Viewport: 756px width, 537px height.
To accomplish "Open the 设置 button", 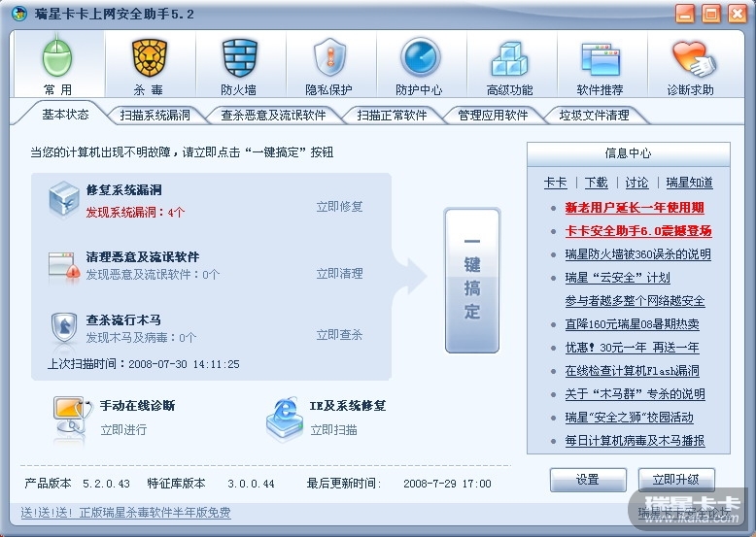I will (588, 480).
